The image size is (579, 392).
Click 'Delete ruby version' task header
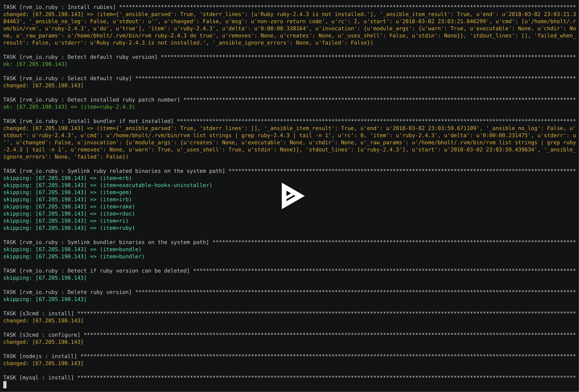click(67, 292)
